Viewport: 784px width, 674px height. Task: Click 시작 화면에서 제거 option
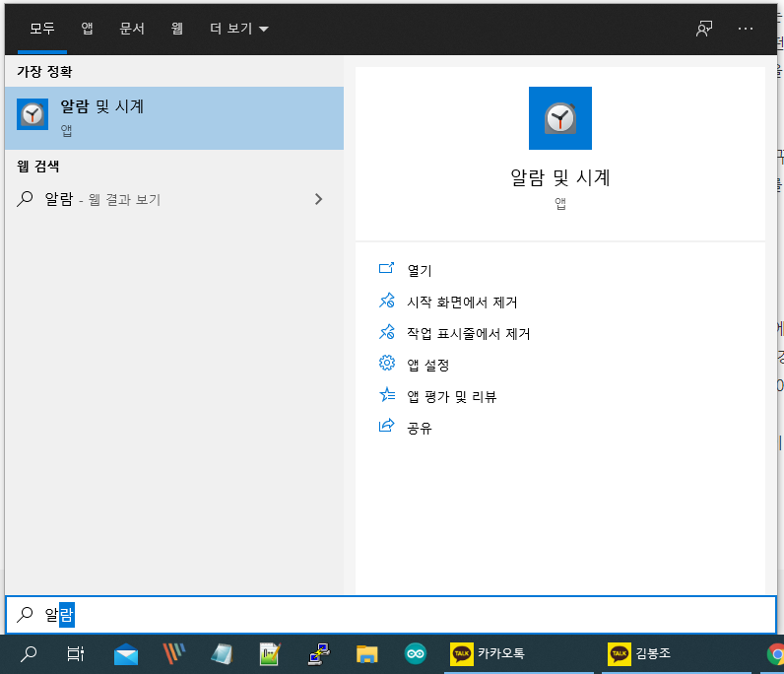[462, 302]
